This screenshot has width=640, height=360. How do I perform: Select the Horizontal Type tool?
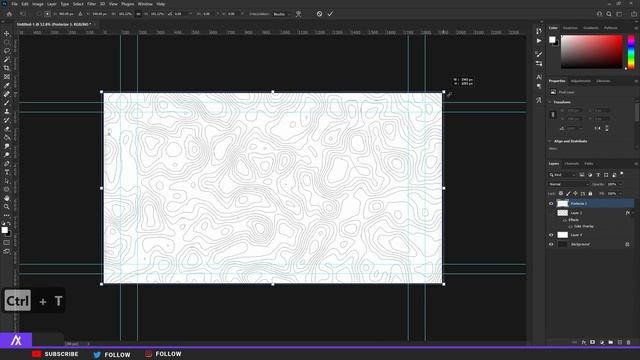7,172
